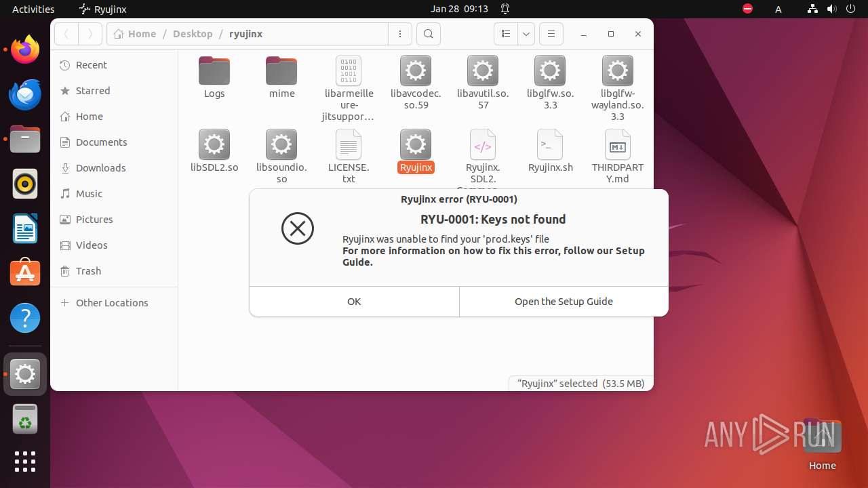The height and width of the screenshot is (488, 868).
Task: Select libavcodec.so.59 file icon
Action: tap(416, 71)
